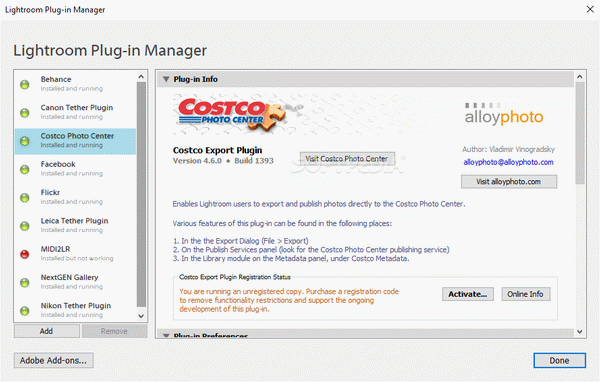
Task: Click the green status icon beside Nikon Tether Plugin
Action: [24, 311]
